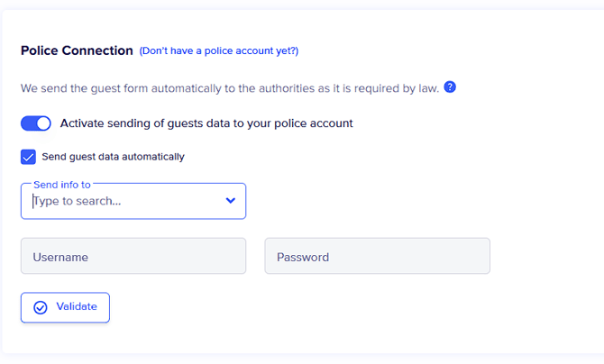This screenshot has height=364, width=604.
Task: Focus the Password input field
Action: point(377,256)
